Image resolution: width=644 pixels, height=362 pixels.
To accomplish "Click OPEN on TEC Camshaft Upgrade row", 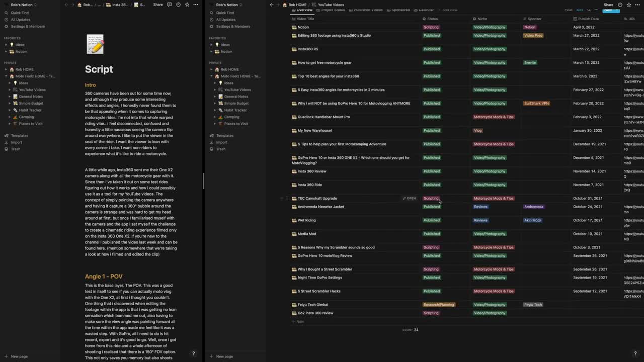I will point(409,199).
